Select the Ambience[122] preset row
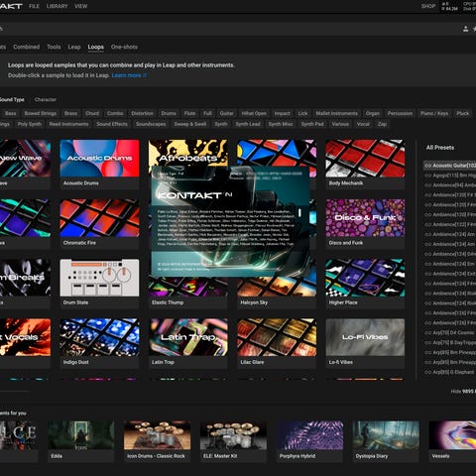476x476 pixels. (x=450, y=224)
